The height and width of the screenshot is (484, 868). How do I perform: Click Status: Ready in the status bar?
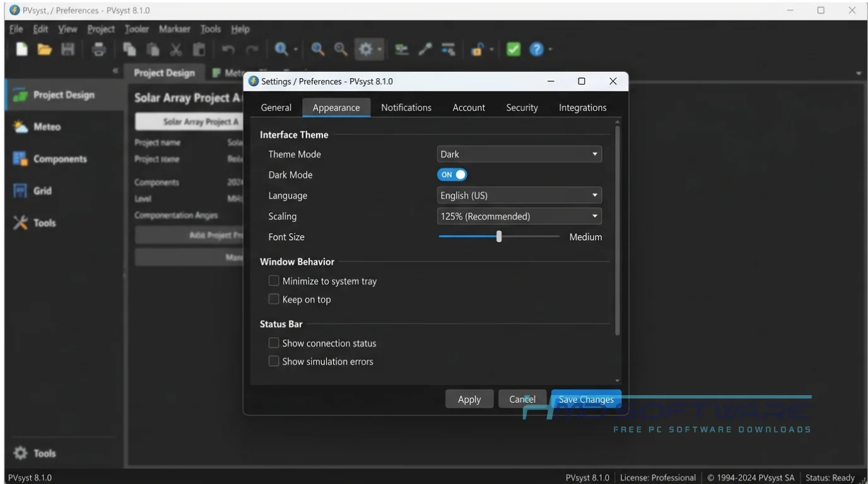(x=830, y=478)
